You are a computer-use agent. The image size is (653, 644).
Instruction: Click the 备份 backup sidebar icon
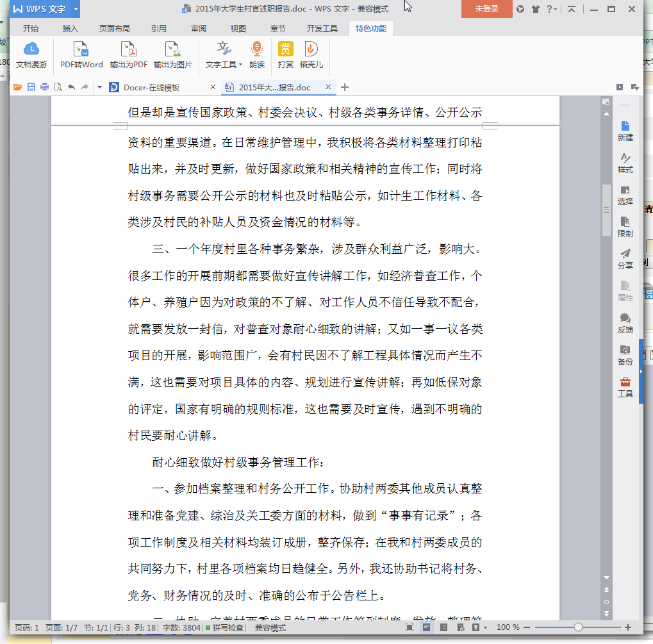tap(625, 356)
